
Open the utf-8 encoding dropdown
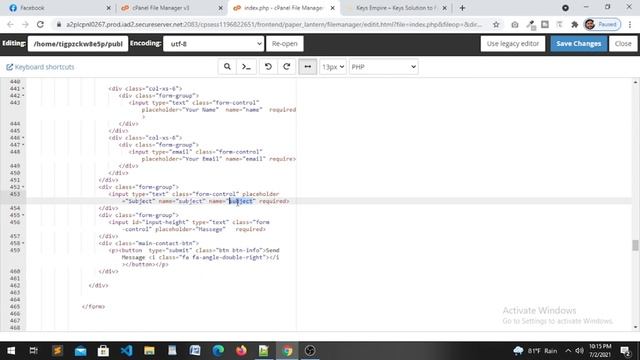(x=214, y=44)
